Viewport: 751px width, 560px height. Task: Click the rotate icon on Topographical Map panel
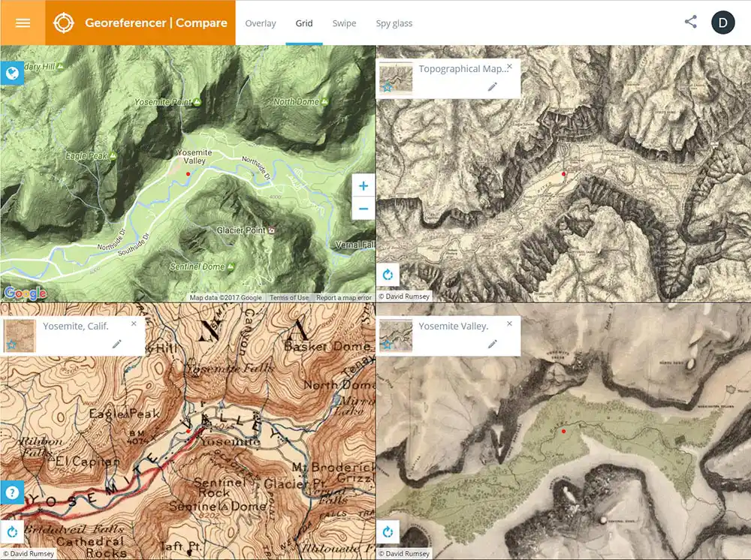pos(388,275)
